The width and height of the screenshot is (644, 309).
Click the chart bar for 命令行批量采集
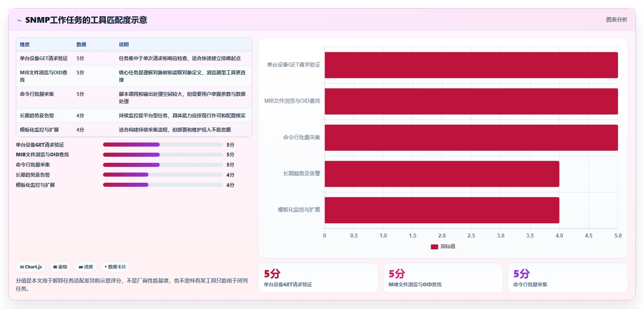point(471,138)
